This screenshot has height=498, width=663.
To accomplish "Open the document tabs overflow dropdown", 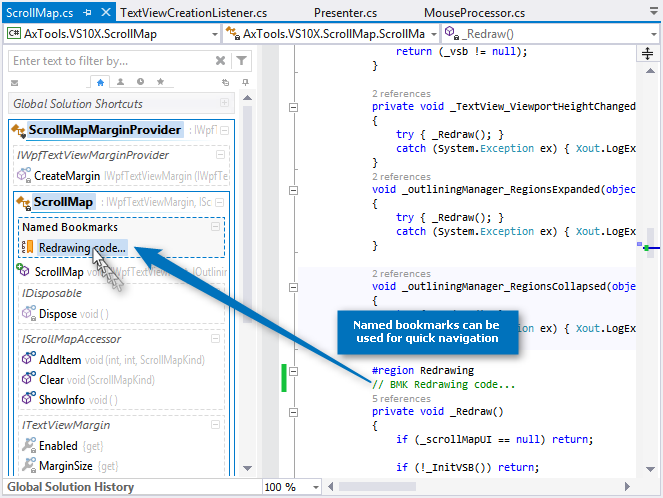I will coord(654,11).
